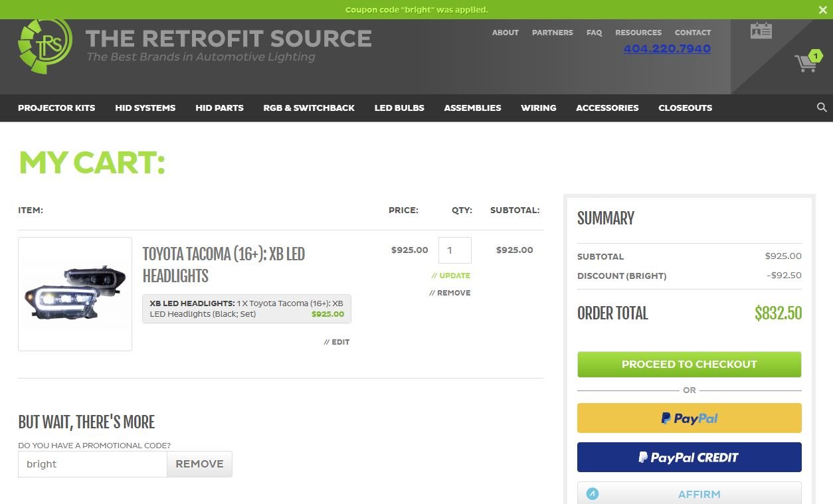Pay with the PayPal button

[x=690, y=418]
